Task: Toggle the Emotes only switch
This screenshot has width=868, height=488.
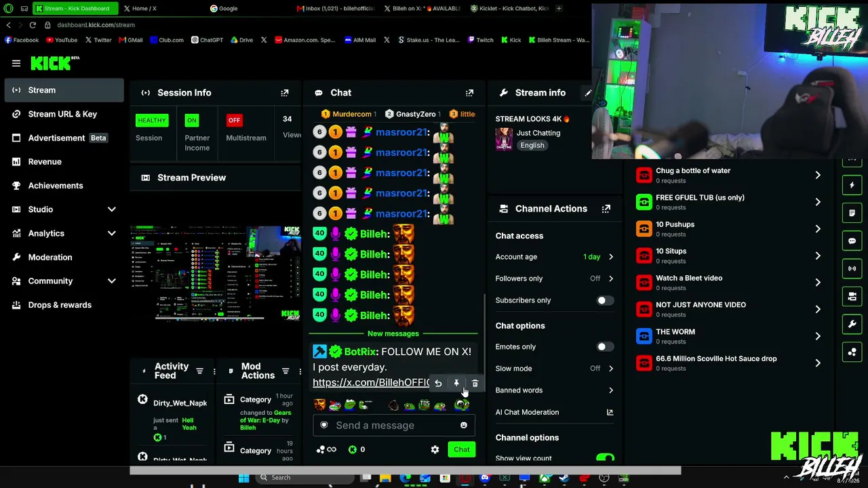Action: pyautogui.click(x=605, y=346)
